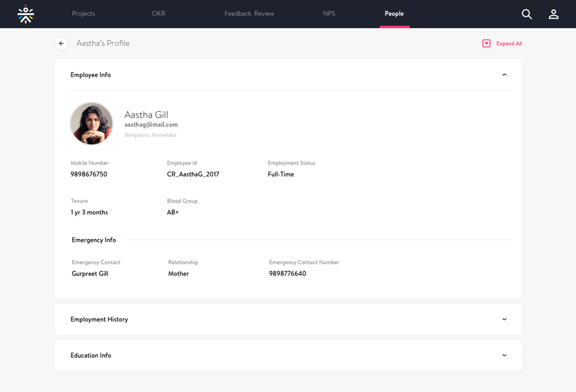Click Aastha Gill's profile photo
Screen dimensions: 576x392
(91, 124)
